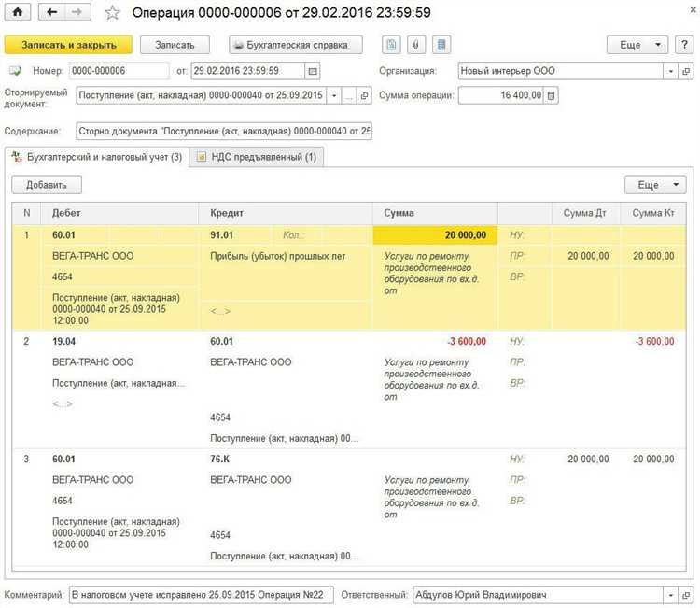Open the Еще menu above table
The image size is (700, 608).
click(x=655, y=185)
